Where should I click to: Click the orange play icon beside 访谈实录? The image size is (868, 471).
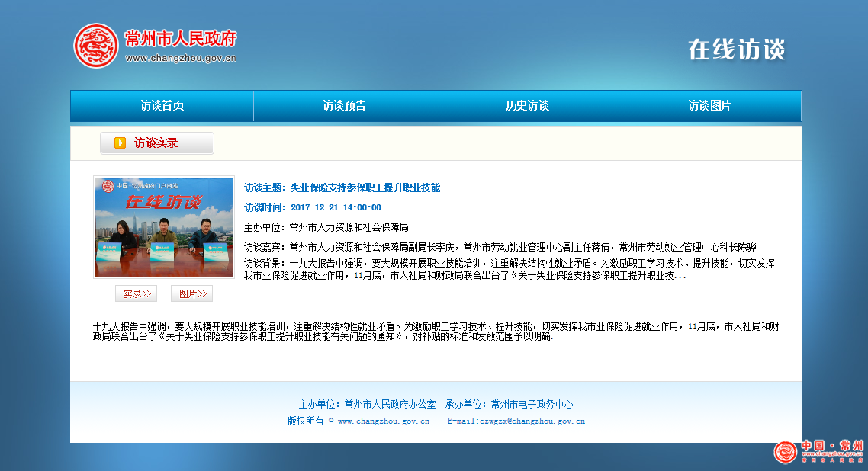[x=121, y=143]
